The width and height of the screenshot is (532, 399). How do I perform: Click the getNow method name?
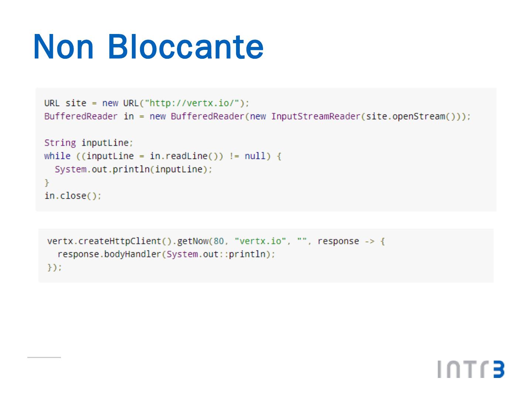coord(193,241)
